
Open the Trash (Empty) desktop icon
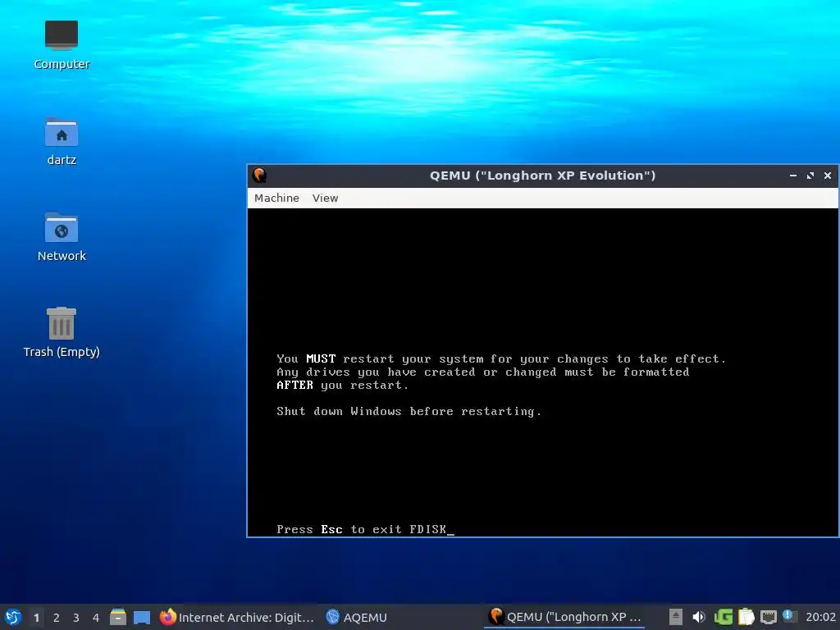click(62, 333)
